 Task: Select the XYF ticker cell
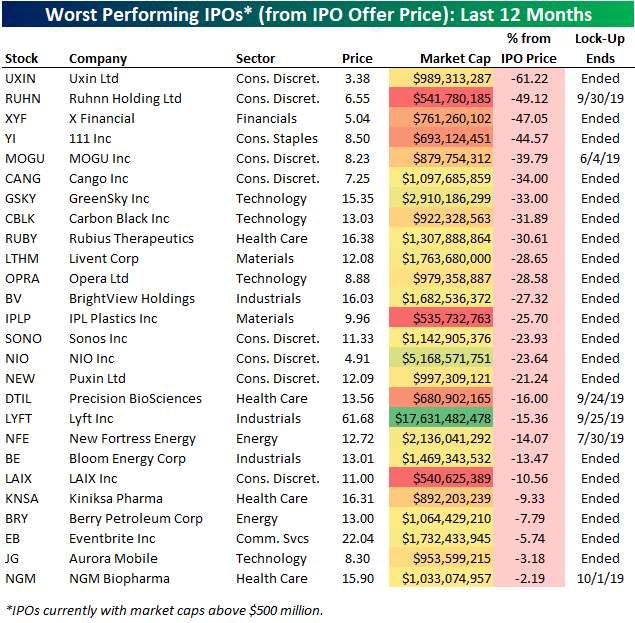pos(16,119)
